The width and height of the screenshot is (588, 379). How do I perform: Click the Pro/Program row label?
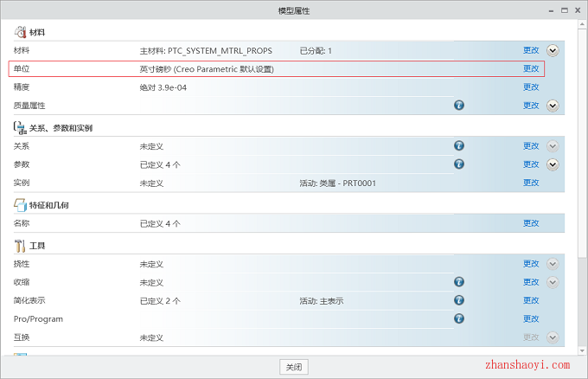pyautogui.click(x=38, y=319)
